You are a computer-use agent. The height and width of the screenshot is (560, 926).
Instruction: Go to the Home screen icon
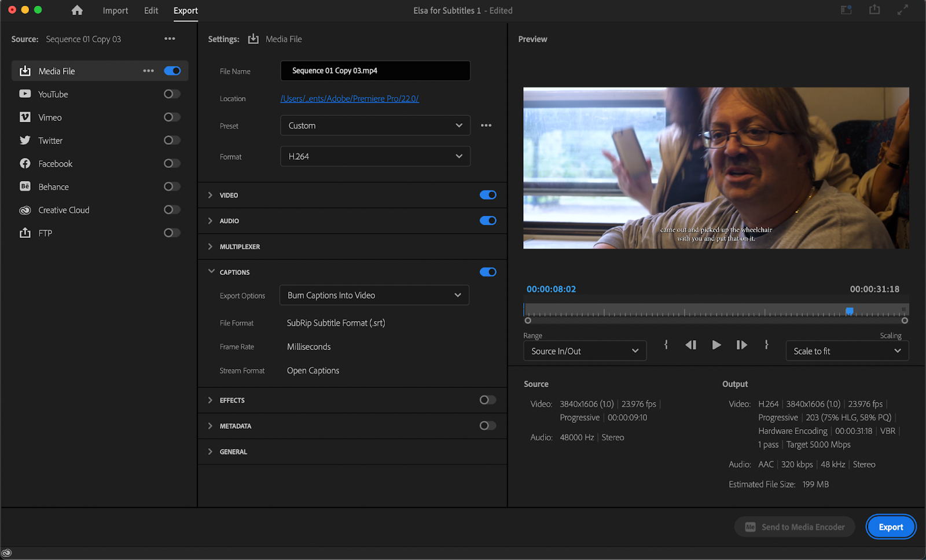click(77, 10)
